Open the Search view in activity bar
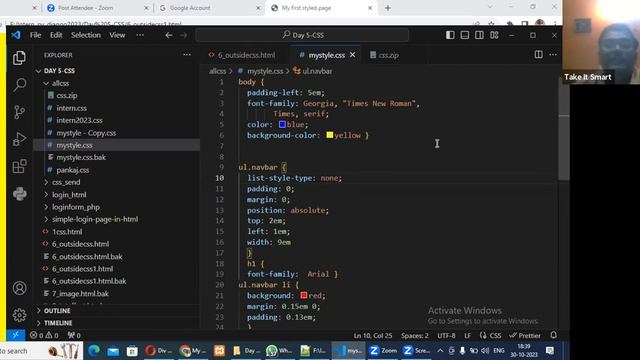 pos(19,85)
